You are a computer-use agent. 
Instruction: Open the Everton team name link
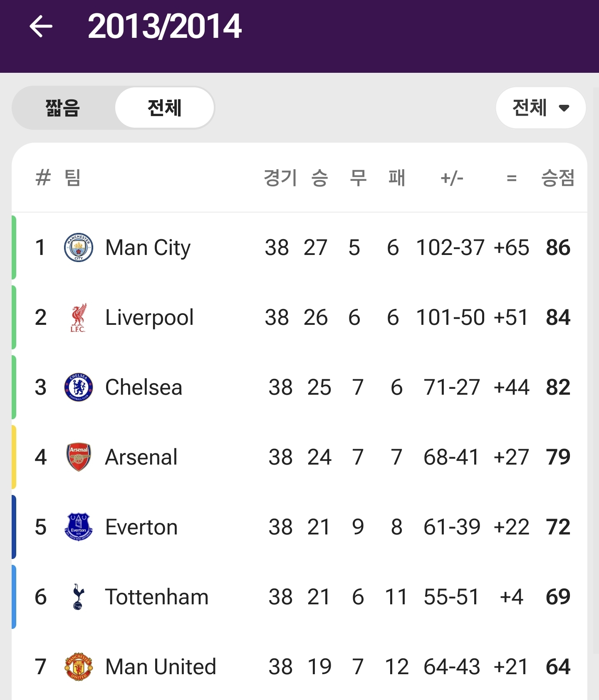[141, 527]
